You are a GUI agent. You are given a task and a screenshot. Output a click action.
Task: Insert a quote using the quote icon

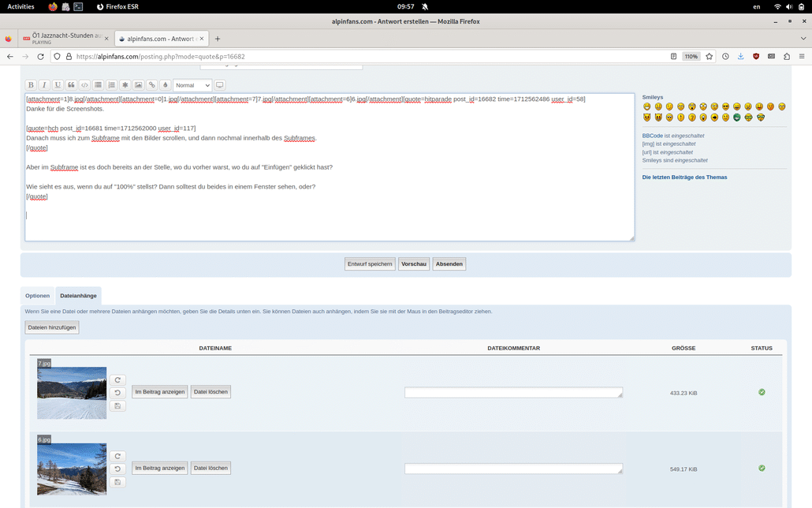click(x=72, y=84)
